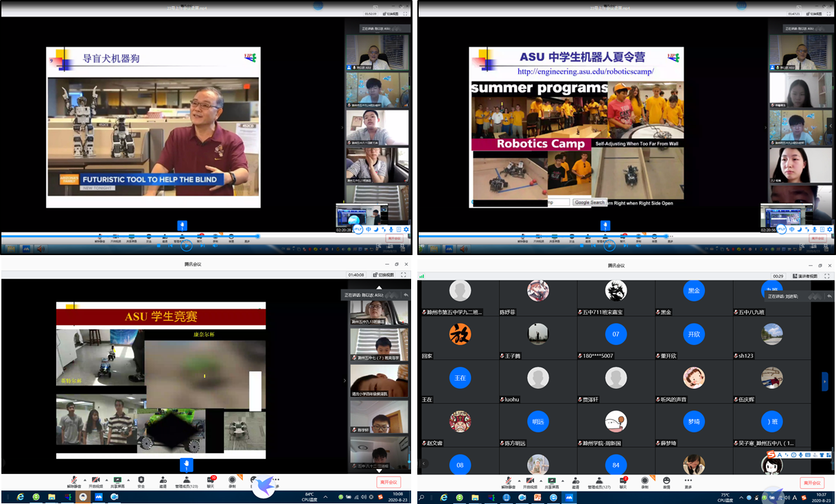Open 更多 more options in the gallery window
Viewport: 836px width, 504px height.
coord(688,482)
